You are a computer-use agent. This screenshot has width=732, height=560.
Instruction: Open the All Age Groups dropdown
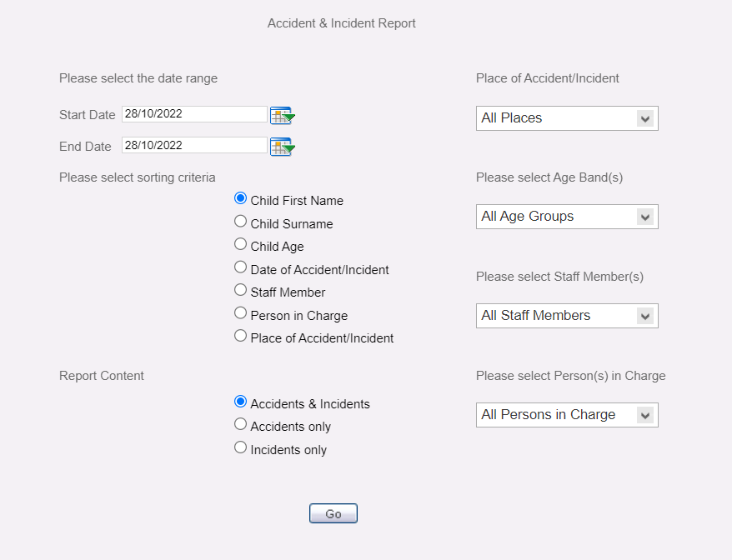[x=567, y=217]
